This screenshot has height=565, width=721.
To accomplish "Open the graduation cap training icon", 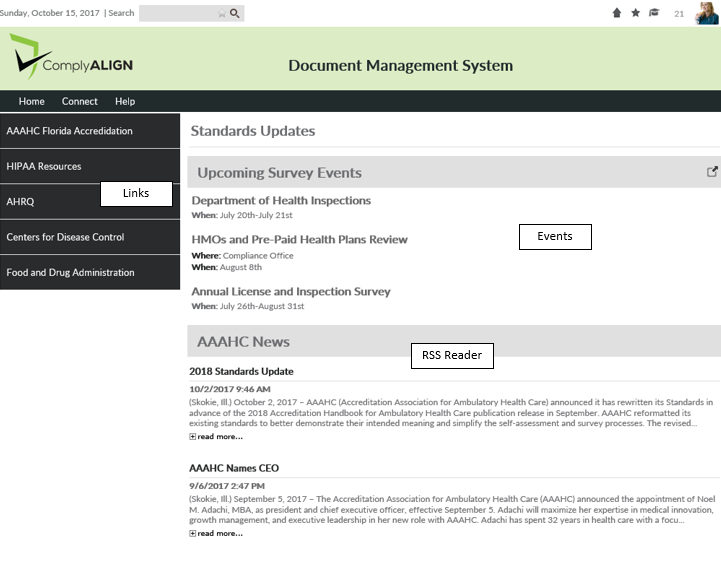I will pyautogui.click(x=654, y=13).
